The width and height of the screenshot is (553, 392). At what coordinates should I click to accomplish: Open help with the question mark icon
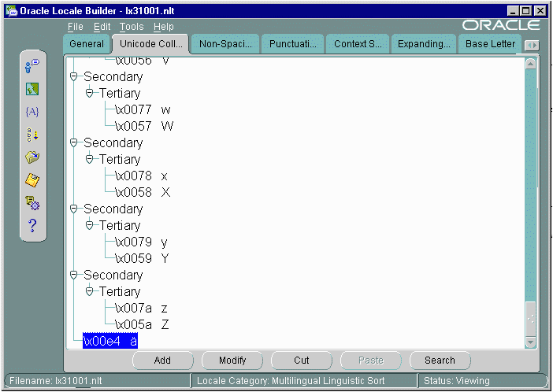coord(32,226)
